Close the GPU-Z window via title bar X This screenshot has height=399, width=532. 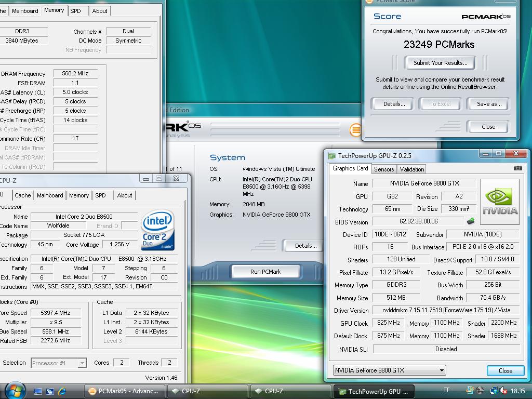(516, 153)
